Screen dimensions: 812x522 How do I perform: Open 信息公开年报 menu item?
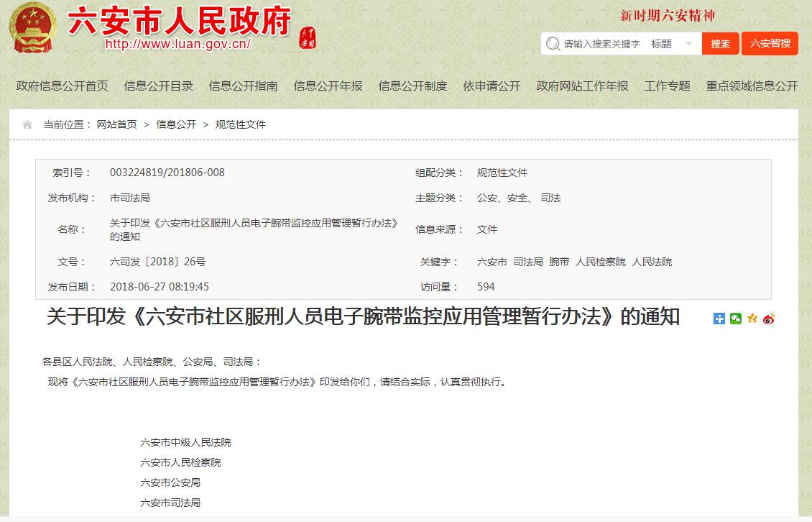pyautogui.click(x=328, y=86)
